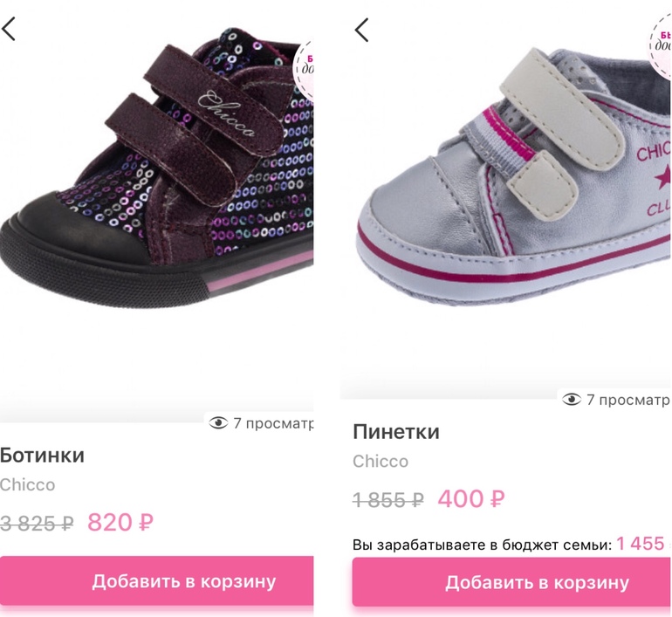This screenshot has height=617, width=672.
Task: Tap the pink 1 455 savings amount
Action: click(x=641, y=544)
